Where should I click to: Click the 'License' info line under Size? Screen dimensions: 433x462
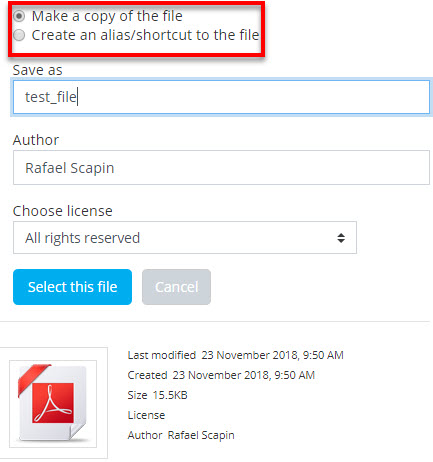[146, 415]
